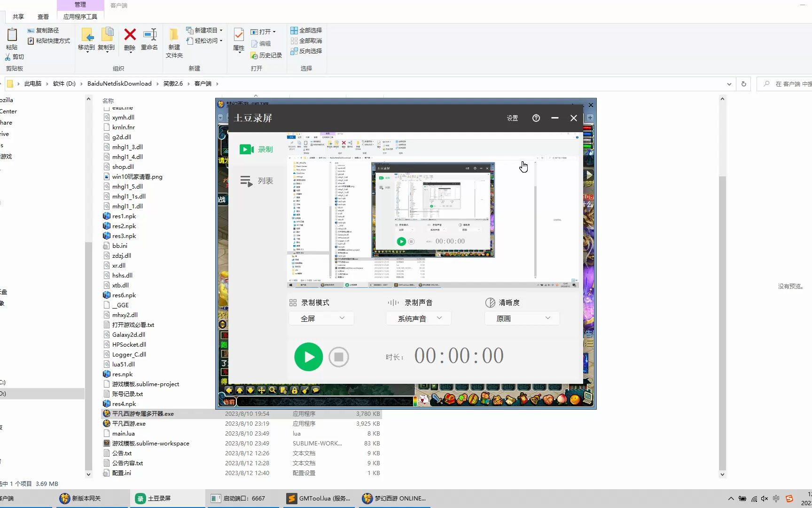Switch to the 共享 ribbon tab
812x508 pixels.
(18, 16)
